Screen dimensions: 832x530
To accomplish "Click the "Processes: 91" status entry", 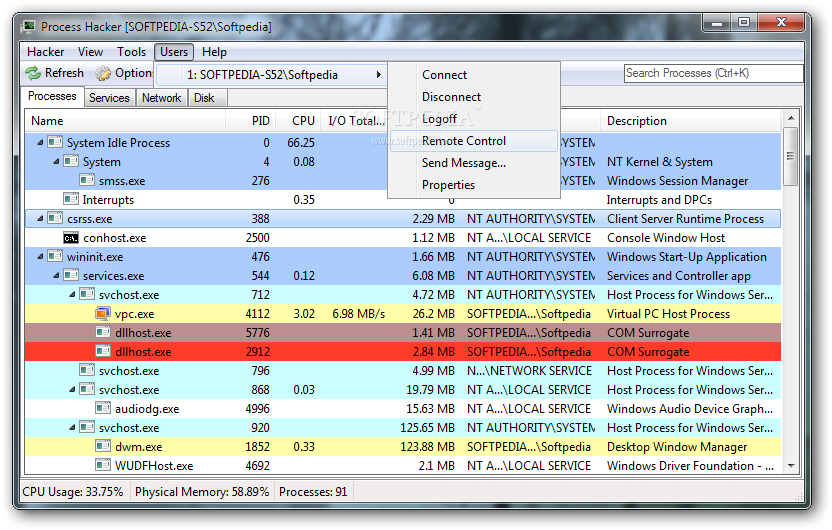I will coord(313,492).
